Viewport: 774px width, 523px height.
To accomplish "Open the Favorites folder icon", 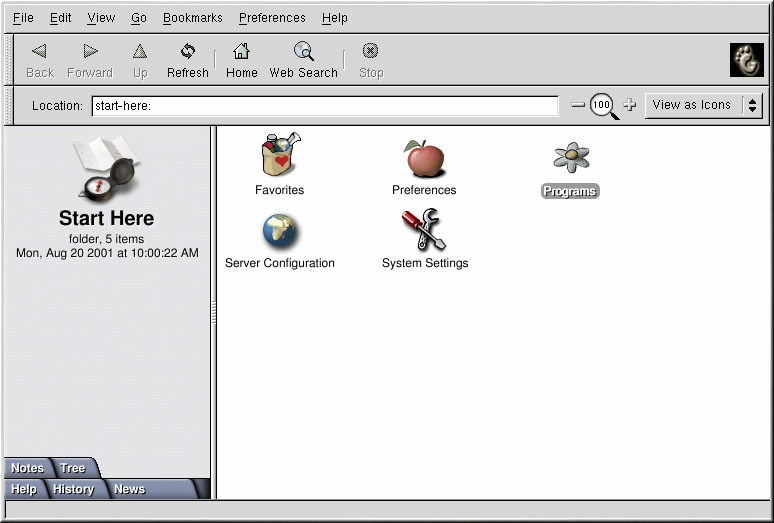I will (279, 158).
